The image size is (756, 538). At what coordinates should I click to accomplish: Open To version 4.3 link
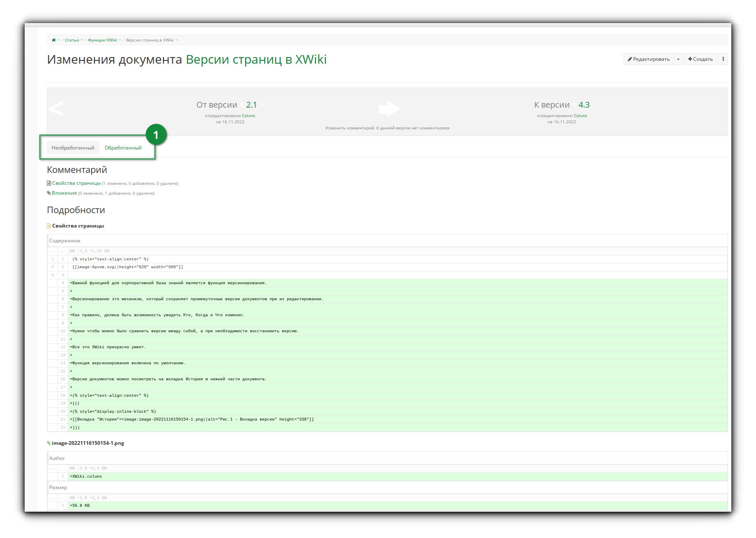pyautogui.click(x=584, y=105)
